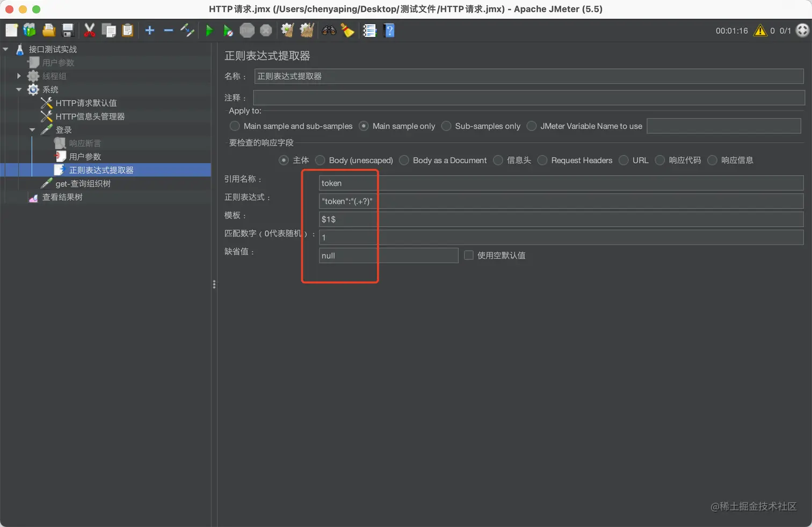Image resolution: width=812 pixels, height=527 pixels.
Task: Click the remote engines globe icon
Action: (802, 31)
